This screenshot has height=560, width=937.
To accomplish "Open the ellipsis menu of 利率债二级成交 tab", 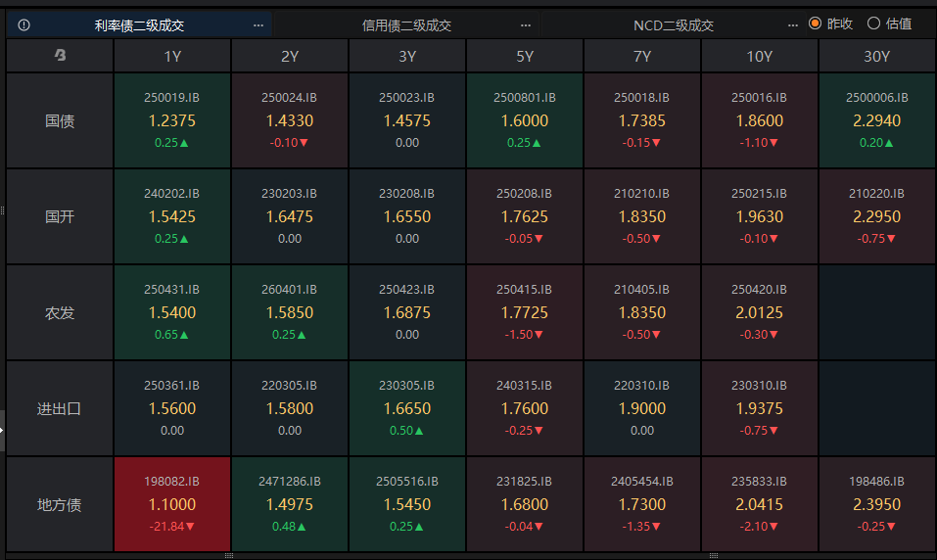I will [x=258, y=24].
